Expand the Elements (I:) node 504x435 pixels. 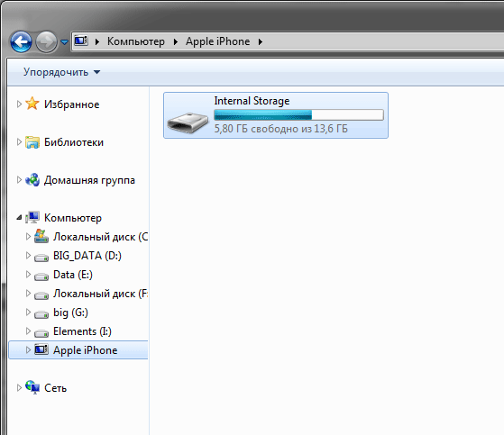pos(28,331)
